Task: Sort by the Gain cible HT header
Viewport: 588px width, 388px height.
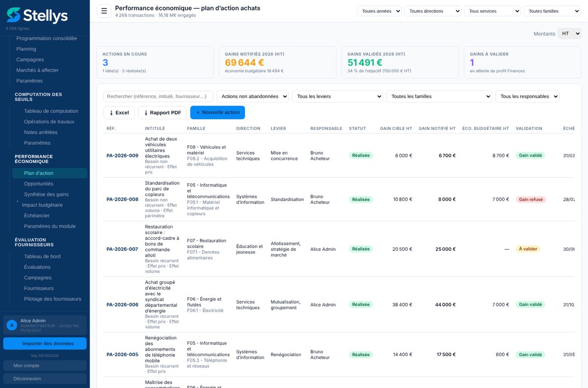Action: point(396,129)
